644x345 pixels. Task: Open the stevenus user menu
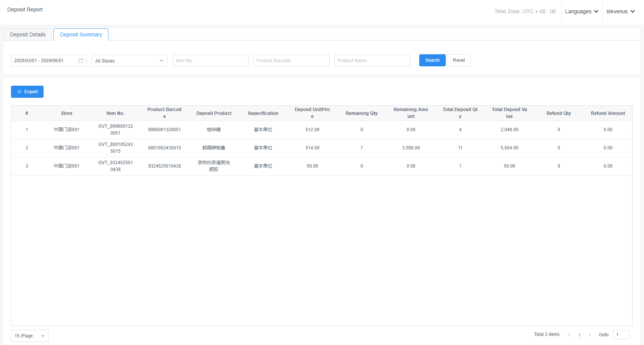click(620, 12)
